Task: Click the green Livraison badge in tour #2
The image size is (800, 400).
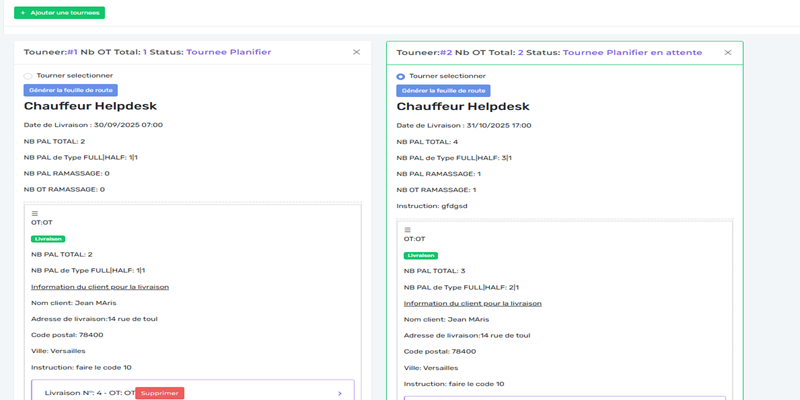Action: (x=420, y=255)
